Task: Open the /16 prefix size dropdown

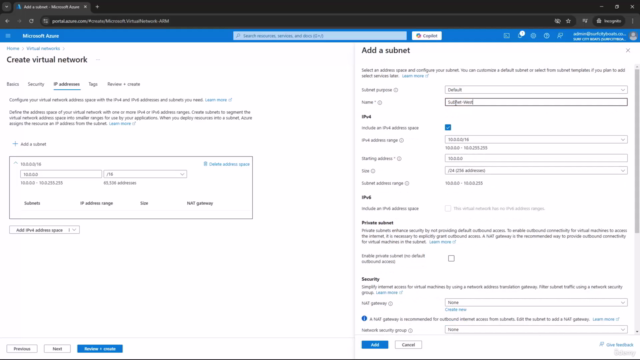Action: (x=145, y=174)
